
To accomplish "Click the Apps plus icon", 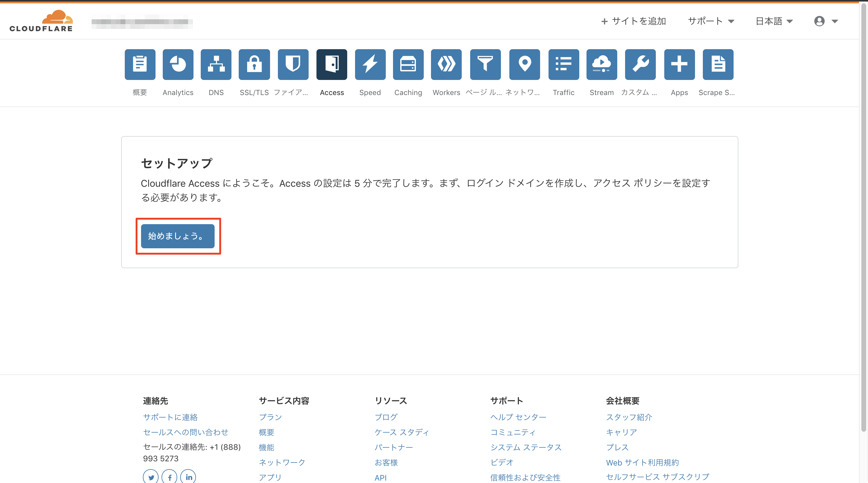I will pos(679,65).
